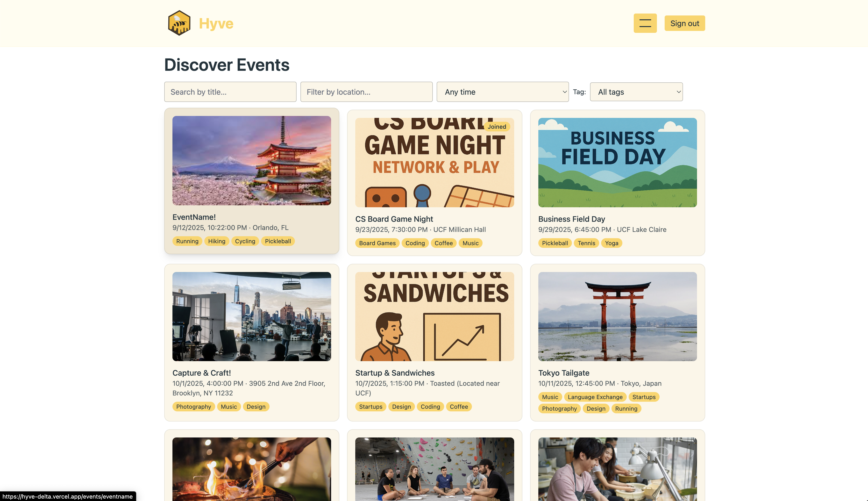Open the Startup & Sandwiches title link
Image resolution: width=868 pixels, height=501 pixels.
click(395, 373)
